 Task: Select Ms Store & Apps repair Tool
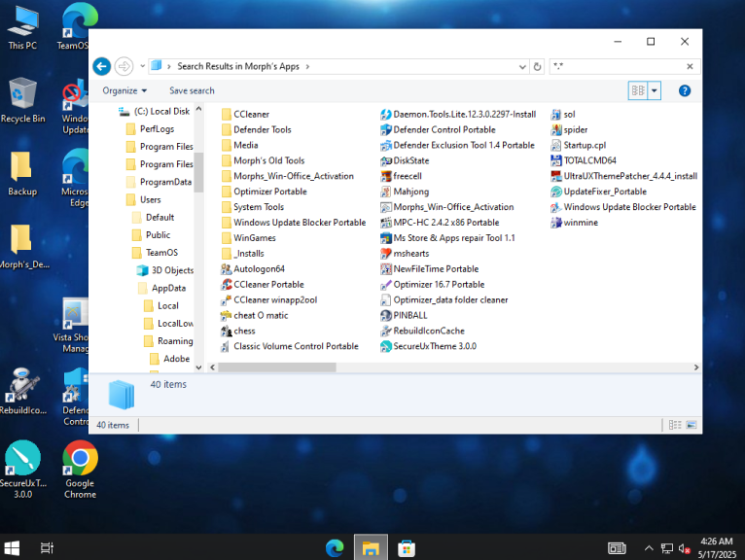coord(447,238)
